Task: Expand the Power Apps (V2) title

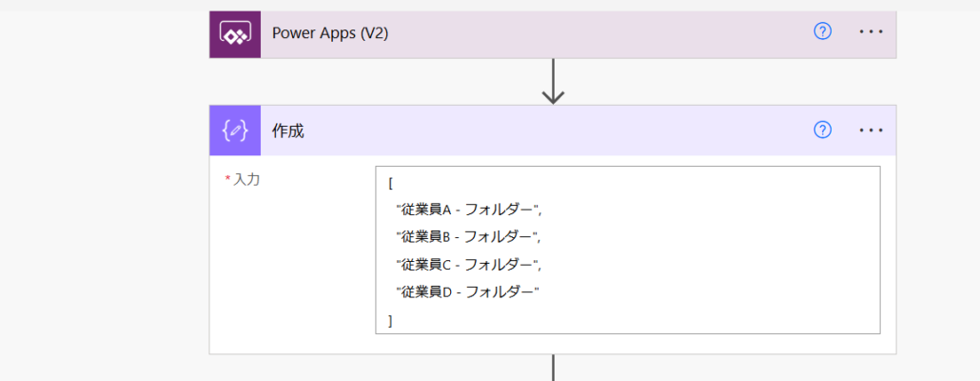Action: click(x=330, y=33)
